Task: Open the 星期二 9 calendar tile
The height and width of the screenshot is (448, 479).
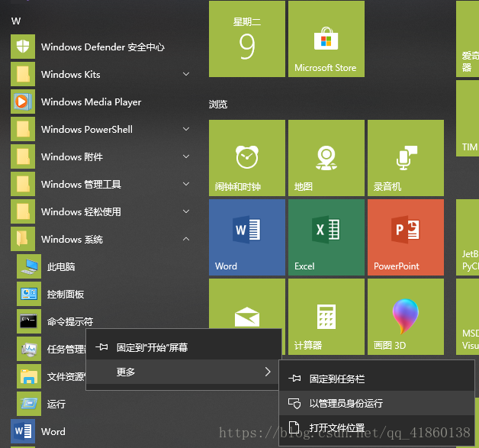Action: pos(247,39)
